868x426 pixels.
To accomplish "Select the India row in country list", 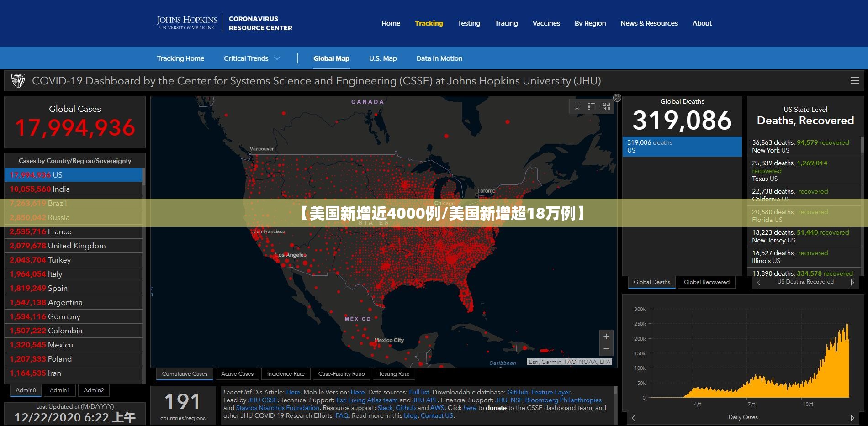I will [x=73, y=189].
